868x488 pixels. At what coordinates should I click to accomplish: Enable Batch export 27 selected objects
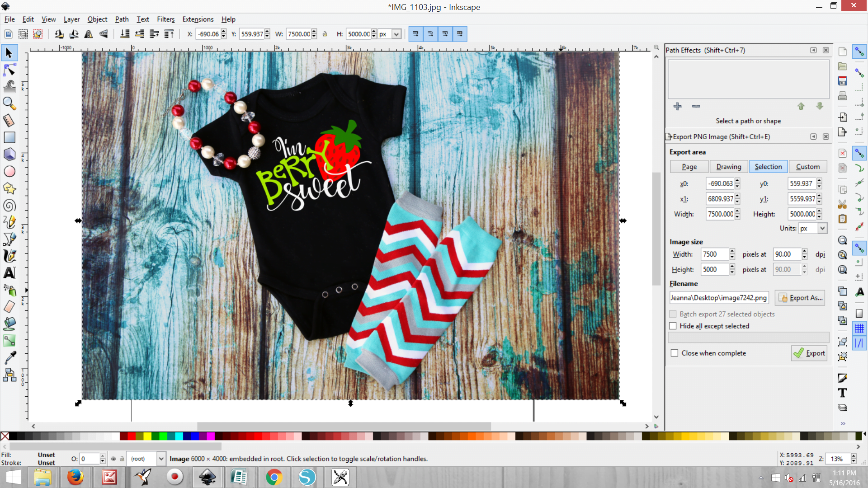click(x=672, y=314)
